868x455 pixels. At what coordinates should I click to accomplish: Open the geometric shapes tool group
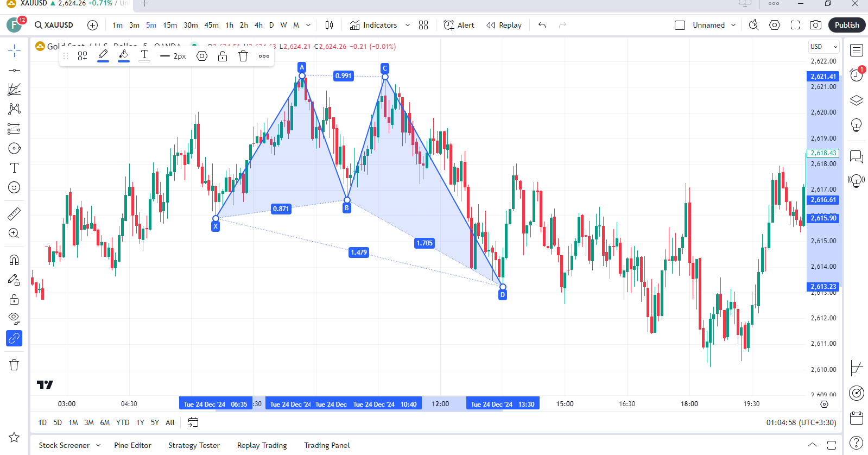tap(14, 148)
